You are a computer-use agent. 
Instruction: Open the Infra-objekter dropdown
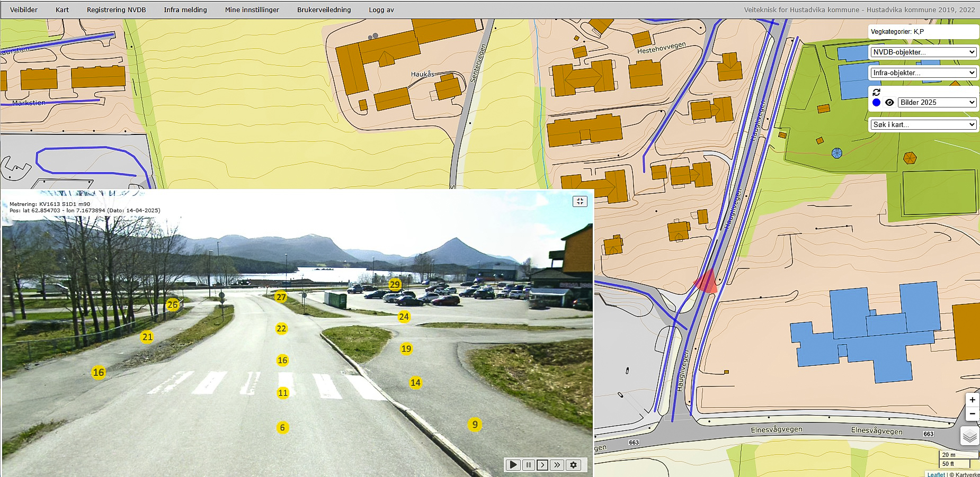923,73
